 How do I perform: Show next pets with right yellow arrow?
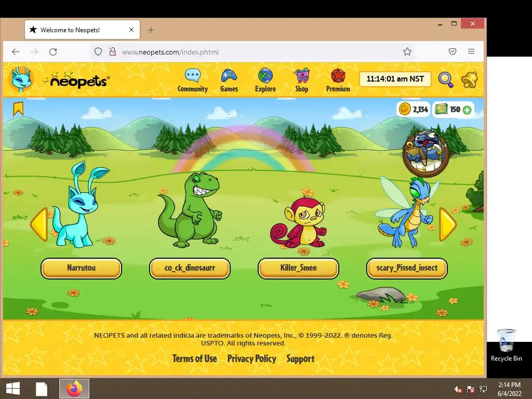pyautogui.click(x=447, y=224)
